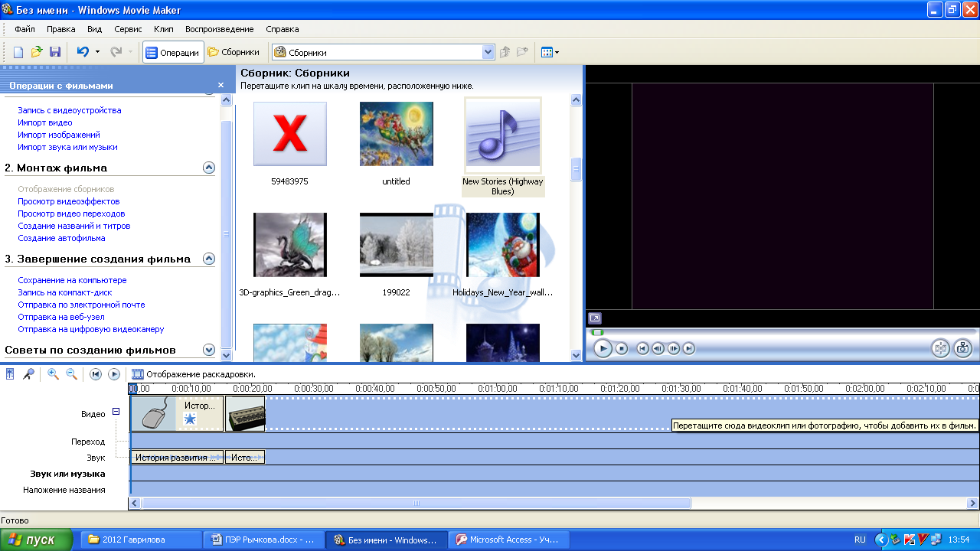Click Запись с видеоустройства link
Viewport: 980px width, 551px height.
[x=70, y=110]
